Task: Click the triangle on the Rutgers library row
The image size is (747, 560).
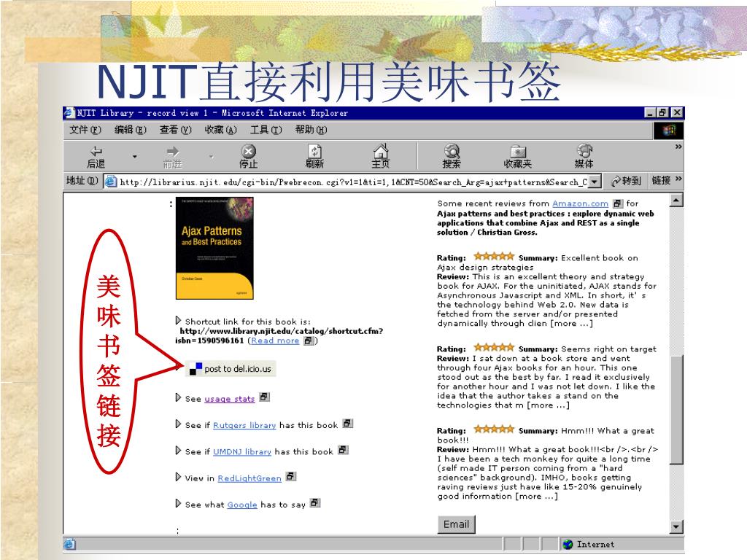Action: [x=178, y=424]
